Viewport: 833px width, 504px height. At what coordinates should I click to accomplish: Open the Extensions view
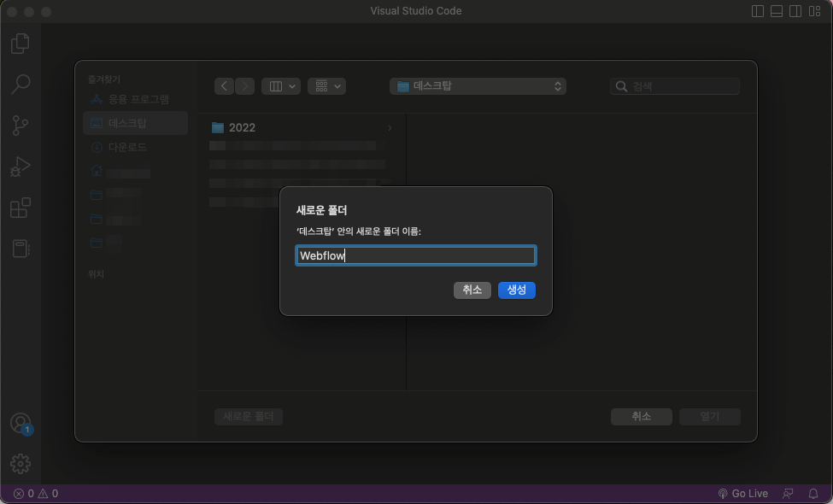pyautogui.click(x=21, y=208)
